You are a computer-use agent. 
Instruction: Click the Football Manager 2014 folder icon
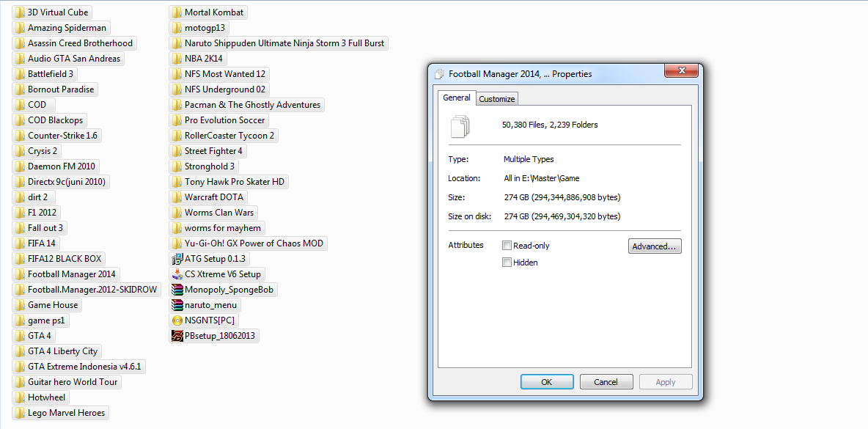pos(20,274)
